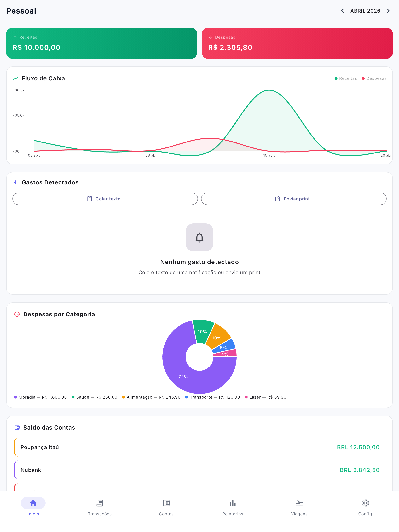
Task: Open the ABRIL 2026 month label
Action: tap(365, 11)
